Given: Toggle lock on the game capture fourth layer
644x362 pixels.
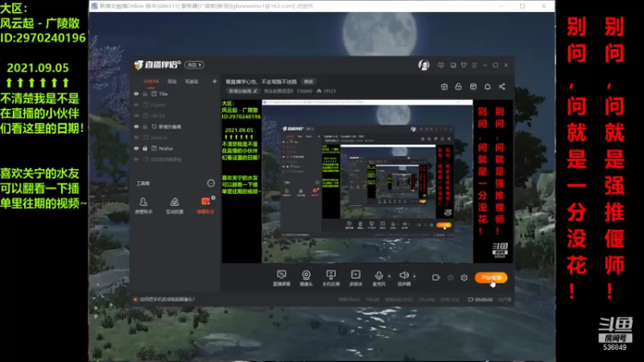Looking at the screenshot, I should 145,127.
